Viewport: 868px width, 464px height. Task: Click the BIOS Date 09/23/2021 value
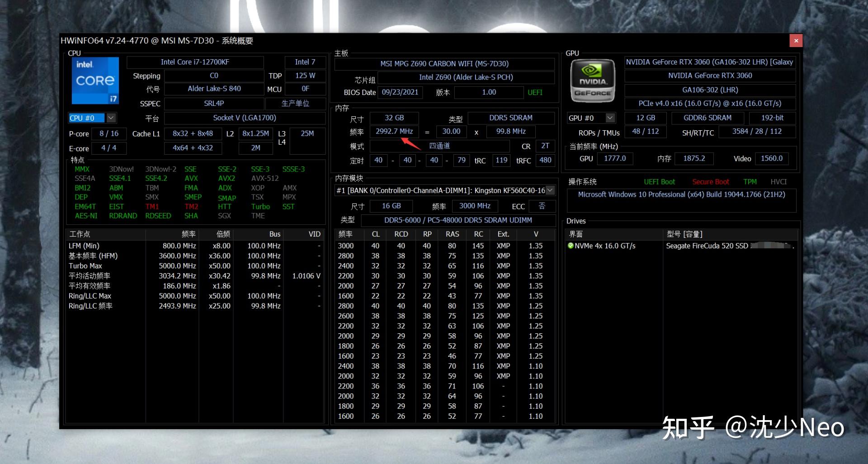(400, 92)
